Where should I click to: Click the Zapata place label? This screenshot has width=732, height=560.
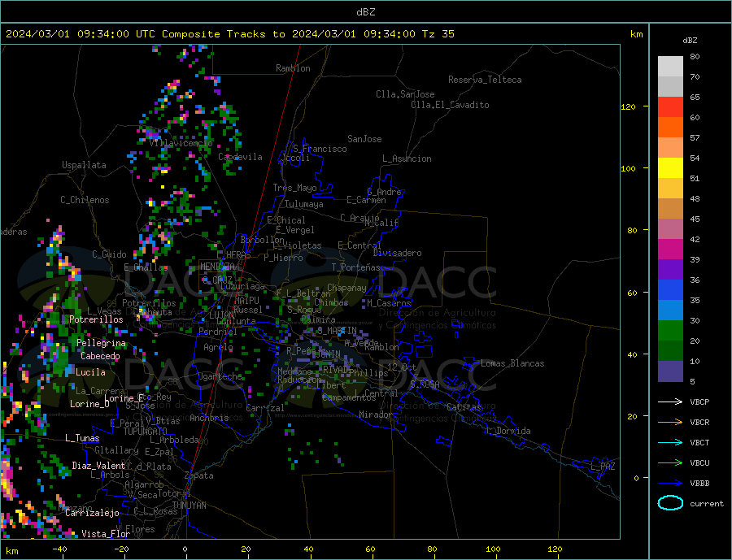pyautogui.click(x=199, y=475)
